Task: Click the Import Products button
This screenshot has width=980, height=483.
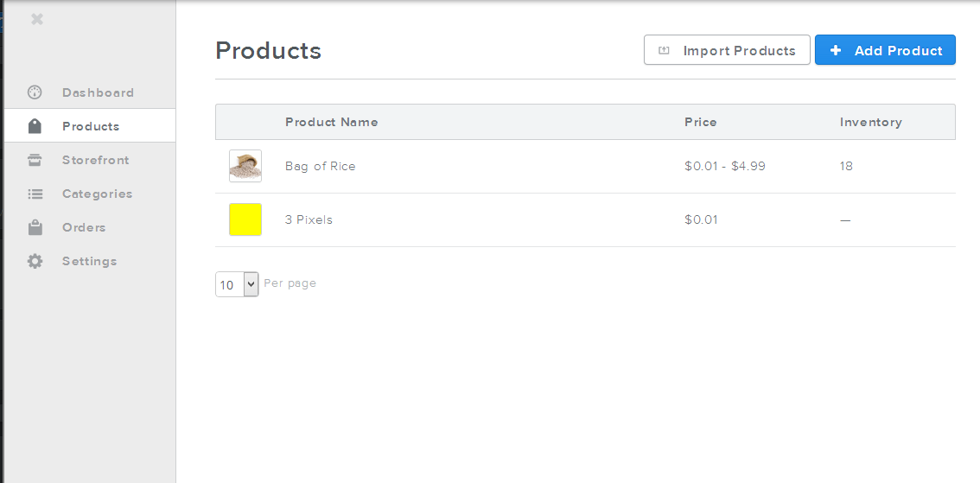Action: 727,50
